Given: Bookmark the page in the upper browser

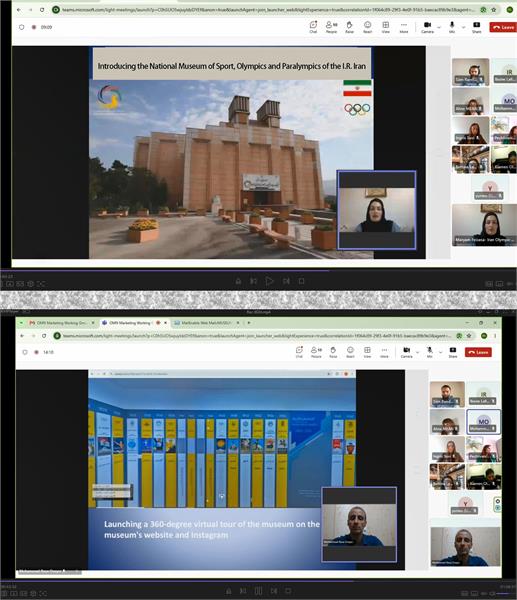Looking at the screenshot, I should (494, 10).
